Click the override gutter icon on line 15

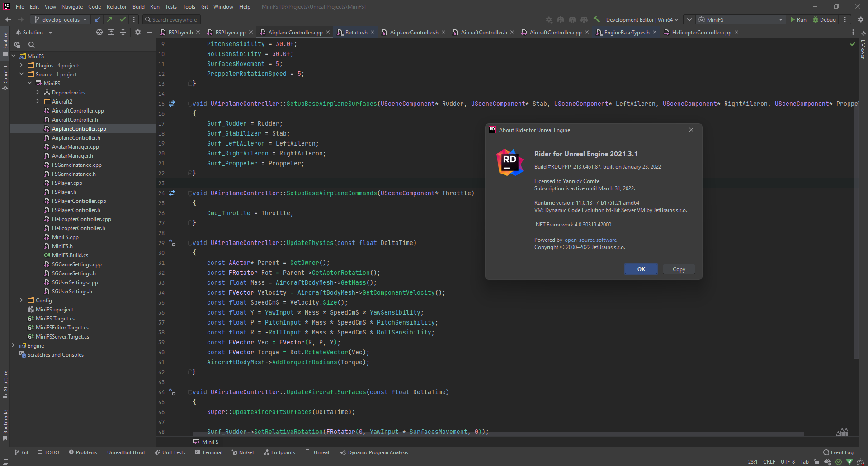(x=172, y=104)
